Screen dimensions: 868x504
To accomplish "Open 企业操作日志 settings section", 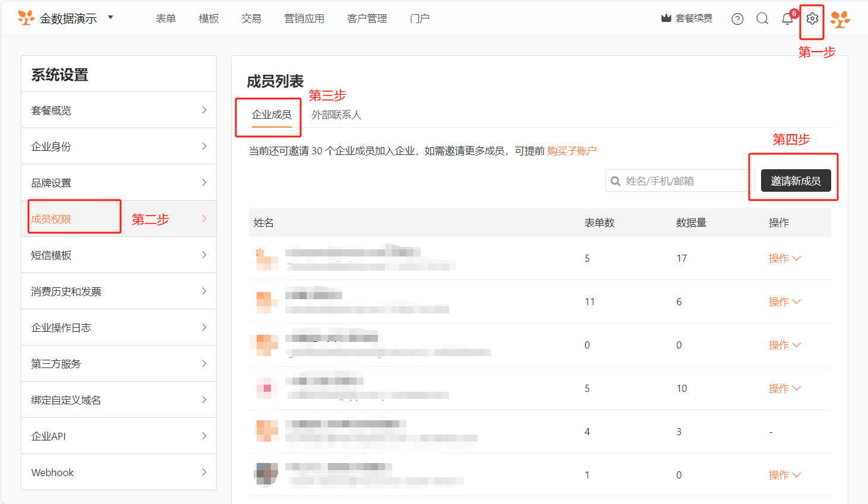I will tap(119, 328).
